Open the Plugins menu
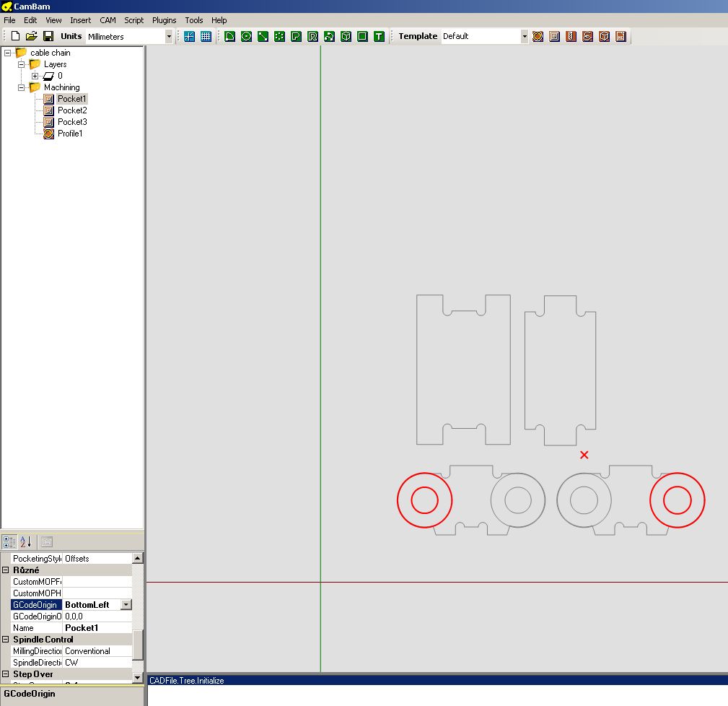The height and width of the screenshot is (706, 728). point(164,20)
